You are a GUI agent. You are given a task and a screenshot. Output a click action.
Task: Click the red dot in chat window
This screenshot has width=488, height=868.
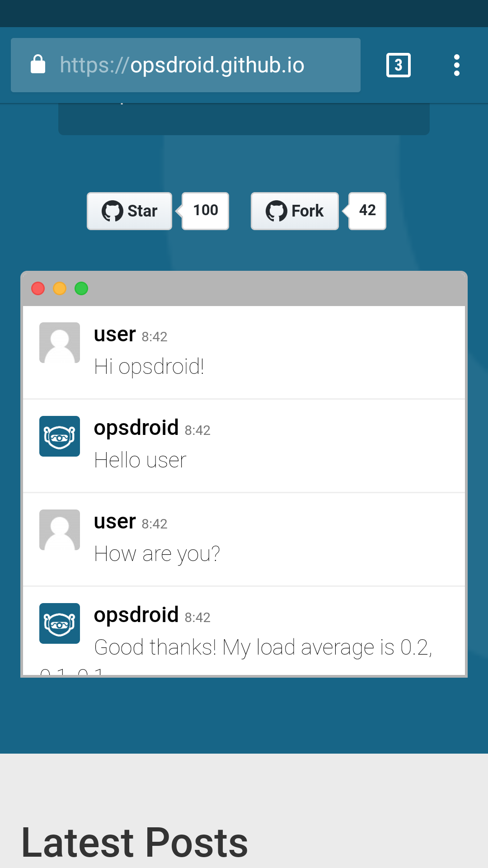(x=38, y=288)
